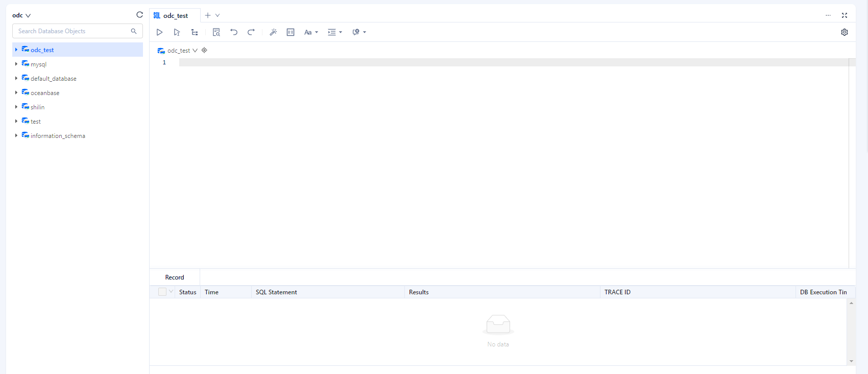The height and width of the screenshot is (374, 868).
Task: Expand the default_database node
Action: click(16, 78)
